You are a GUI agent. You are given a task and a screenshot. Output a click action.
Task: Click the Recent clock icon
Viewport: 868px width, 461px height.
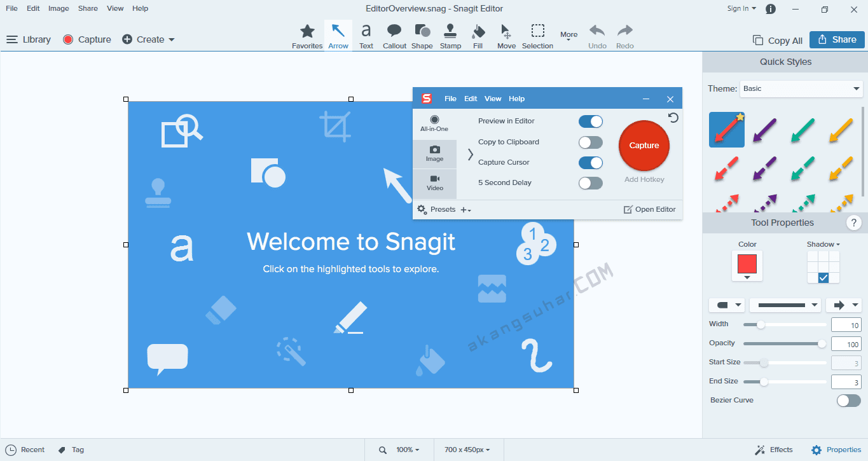coord(11,450)
